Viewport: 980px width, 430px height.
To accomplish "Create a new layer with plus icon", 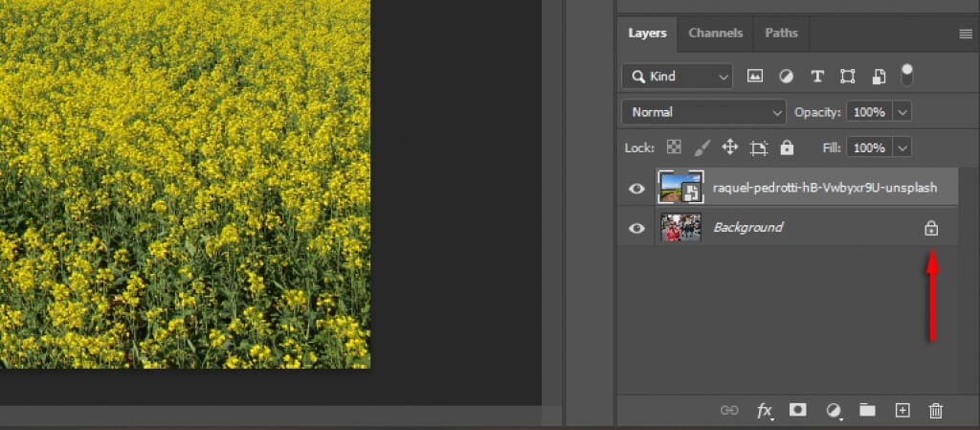I will (x=902, y=410).
